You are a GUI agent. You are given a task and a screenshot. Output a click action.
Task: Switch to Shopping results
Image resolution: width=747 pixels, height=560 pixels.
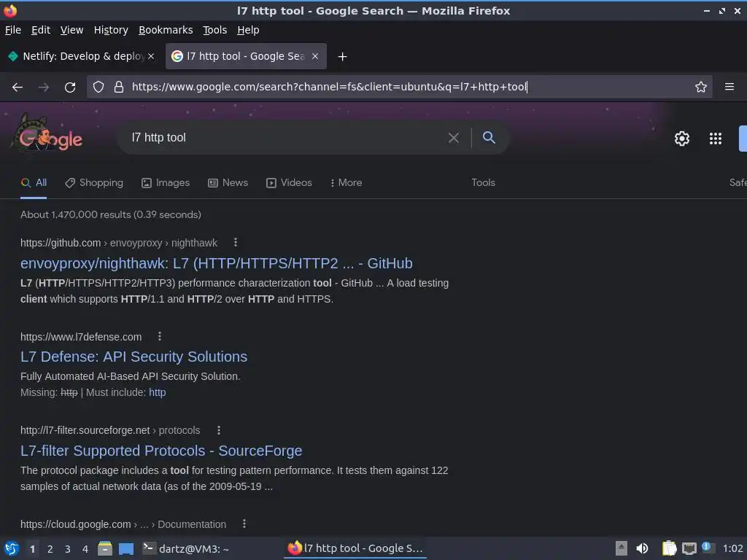click(x=94, y=183)
